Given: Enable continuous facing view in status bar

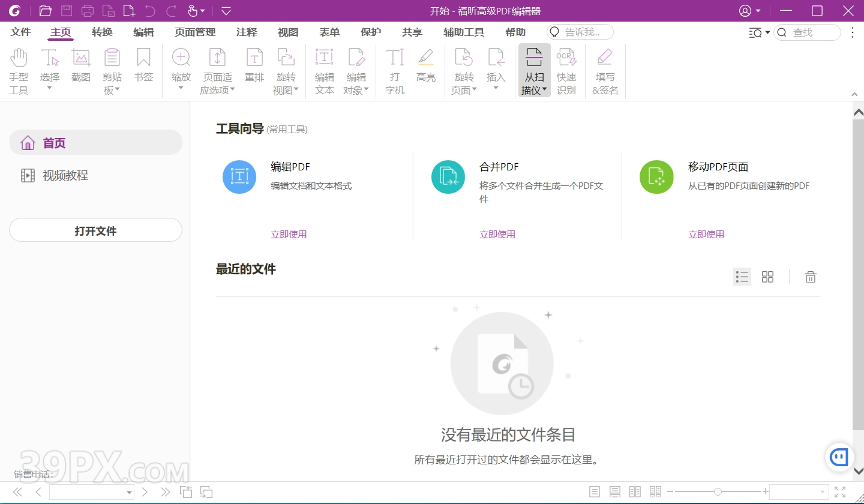Looking at the screenshot, I should (655, 492).
